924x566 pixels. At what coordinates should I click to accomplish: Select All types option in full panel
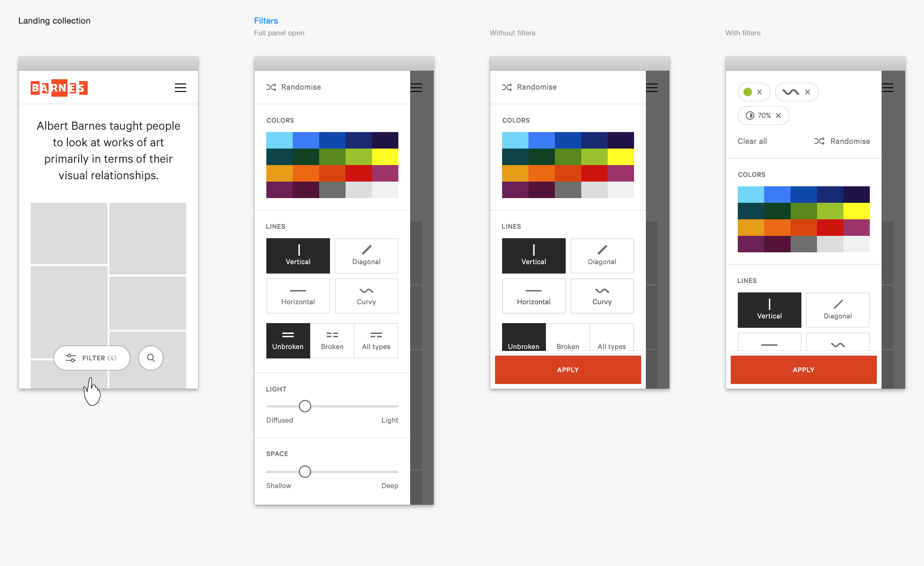click(x=376, y=341)
